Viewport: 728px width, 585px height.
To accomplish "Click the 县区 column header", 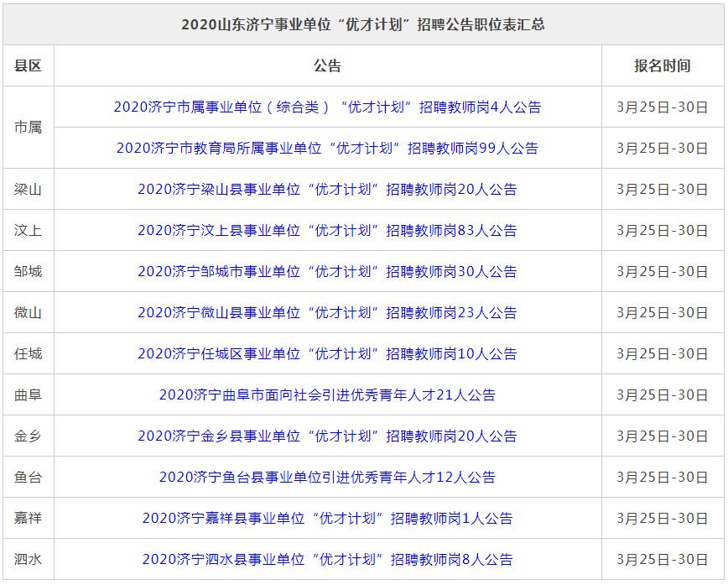I will tap(28, 66).
